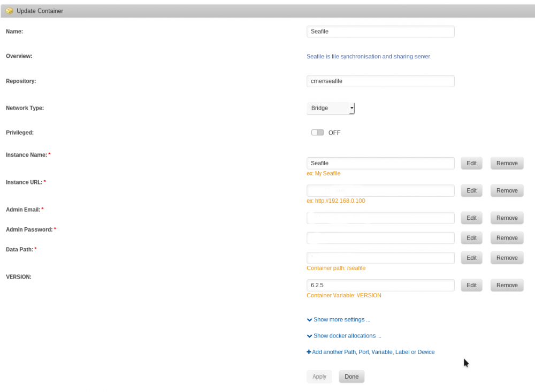The height and width of the screenshot is (392, 535).
Task: Click the overview text 'Seafile is file synchronisation and sharing server.'
Action: [x=369, y=57]
